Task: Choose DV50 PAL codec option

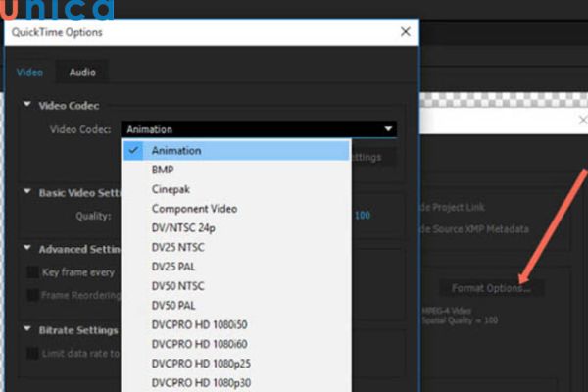Action: (x=237, y=306)
